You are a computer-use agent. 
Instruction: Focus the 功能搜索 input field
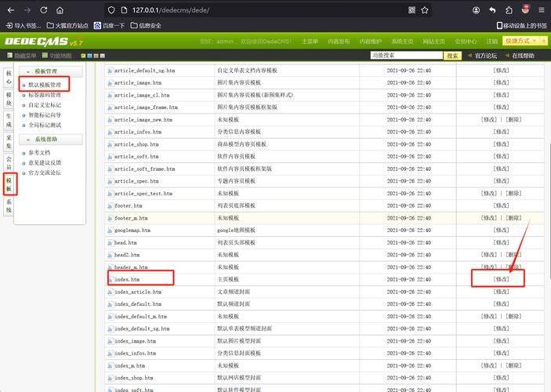coord(405,56)
